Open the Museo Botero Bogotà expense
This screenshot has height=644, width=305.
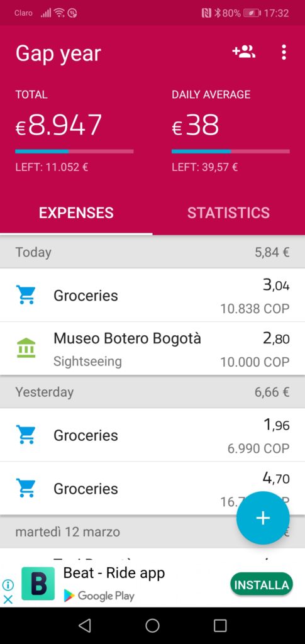pyautogui.click(x=152, y=348)
